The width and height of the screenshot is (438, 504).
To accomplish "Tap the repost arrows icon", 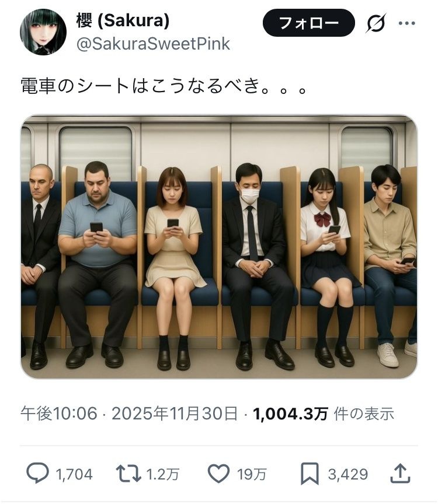I will coord(128,474).
